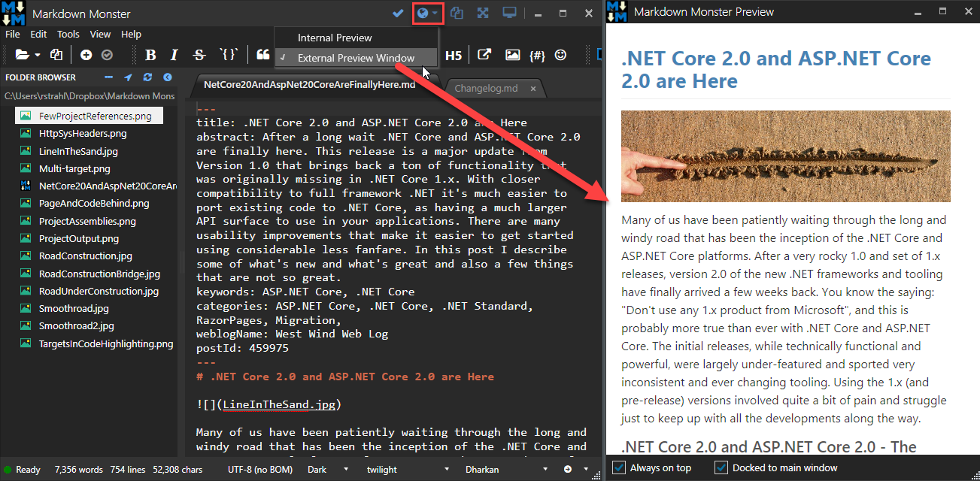This screenshot has height=481, width=980.
Task: Select RoadConstruction.jpg file
Action: tap(85, 256)
